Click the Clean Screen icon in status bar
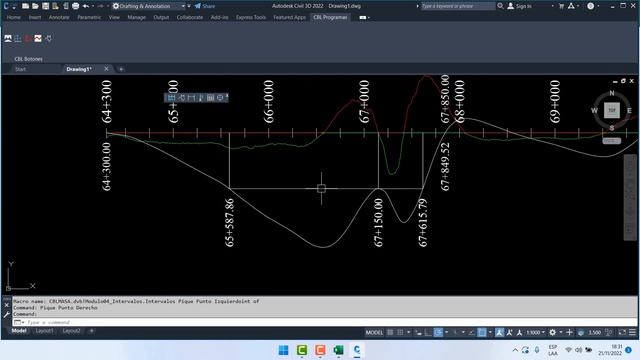Viewport: 640px width, 360px height. (x=622, y=333)
